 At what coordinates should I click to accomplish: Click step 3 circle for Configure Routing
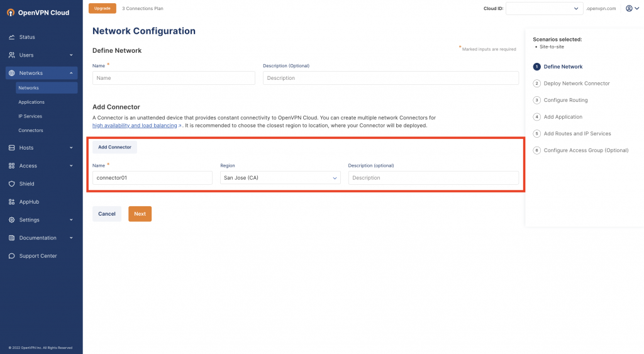pos(537,100)
